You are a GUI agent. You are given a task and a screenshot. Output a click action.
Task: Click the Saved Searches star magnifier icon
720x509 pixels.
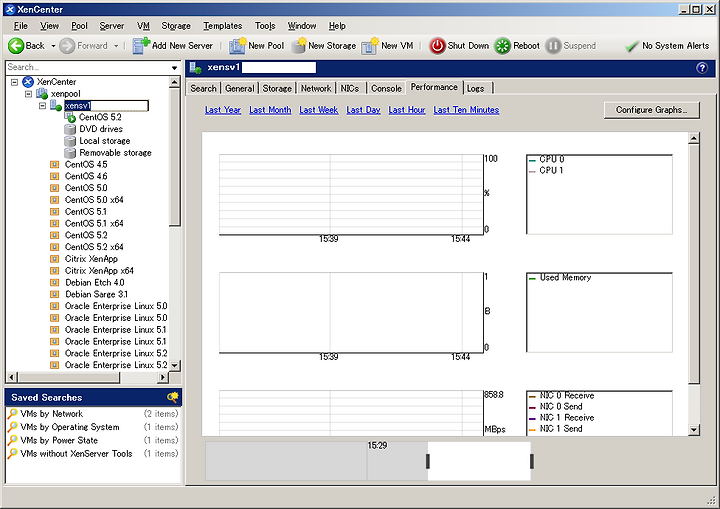(x=173, y=397)
